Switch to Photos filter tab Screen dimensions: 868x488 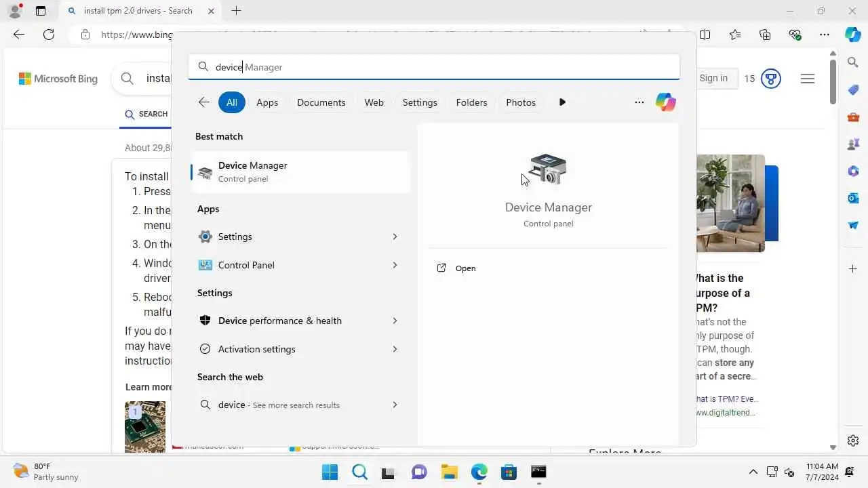521,102
